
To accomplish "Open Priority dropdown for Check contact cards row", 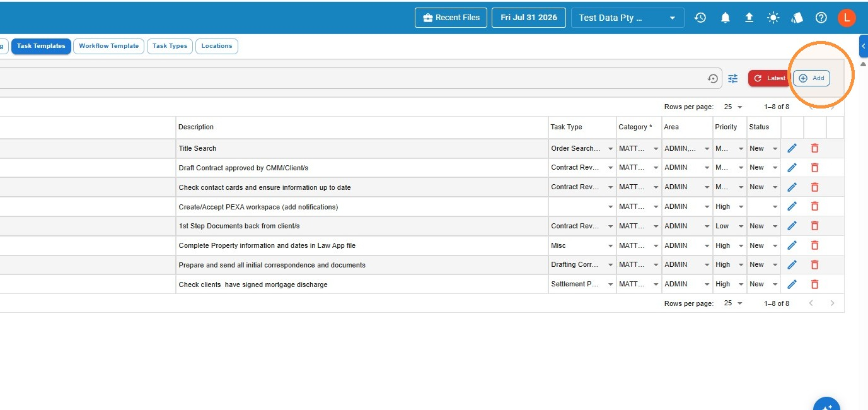I will [730, 187].
